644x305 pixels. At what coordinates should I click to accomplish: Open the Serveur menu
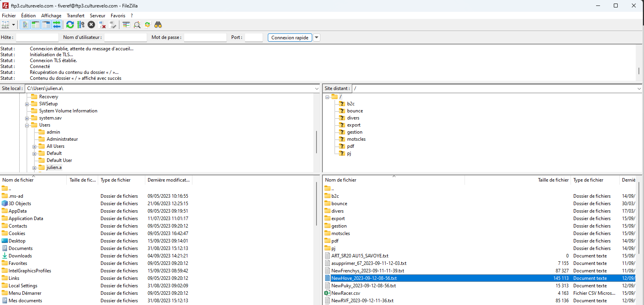pyautogui.click(x=97, y=16)
